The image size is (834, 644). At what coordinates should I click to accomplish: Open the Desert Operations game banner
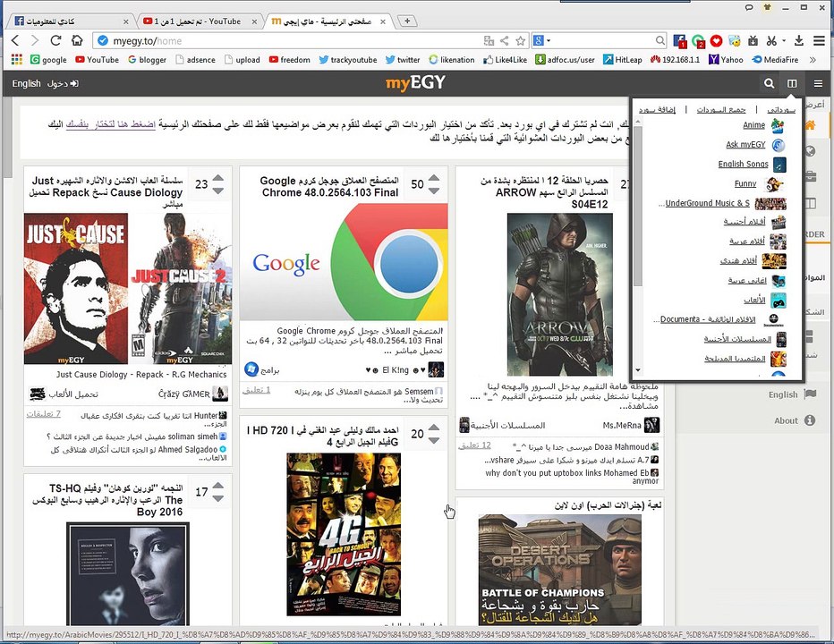(559, 570)
